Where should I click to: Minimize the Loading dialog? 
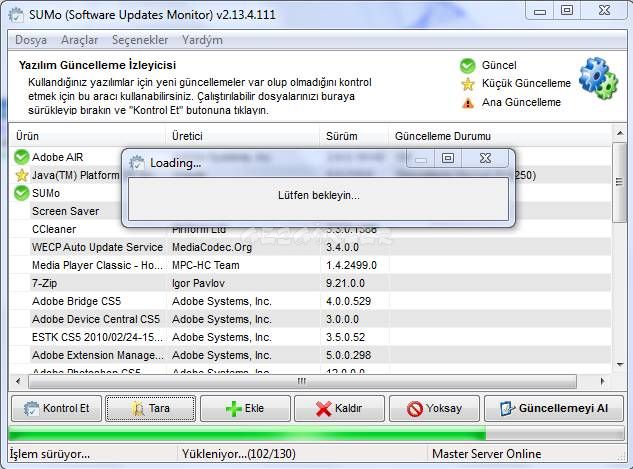[421, 158]
